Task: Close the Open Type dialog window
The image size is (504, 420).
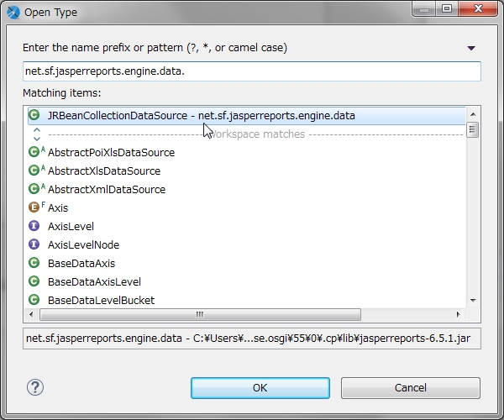Action: point(478,8)
